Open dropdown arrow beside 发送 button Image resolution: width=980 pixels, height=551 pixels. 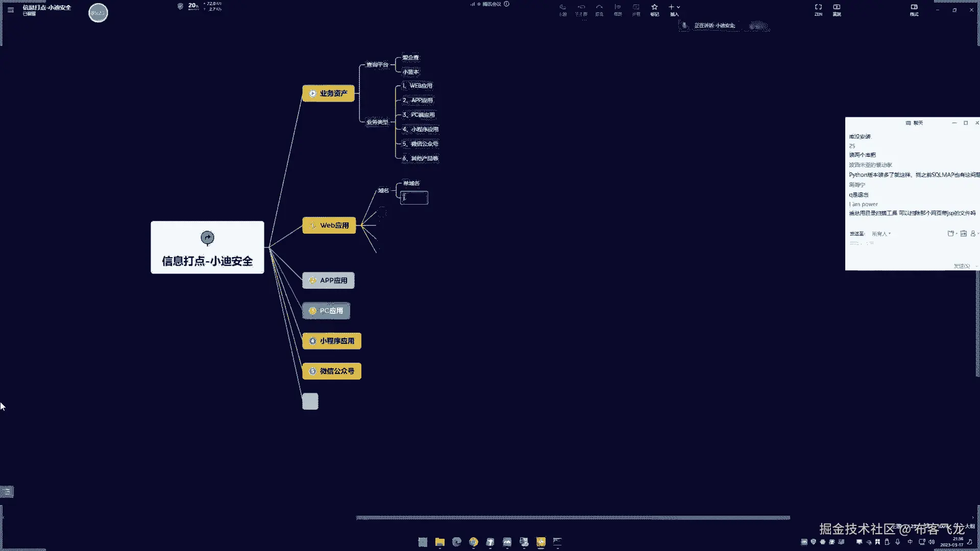pyautogui.click(x=976, y=266)
